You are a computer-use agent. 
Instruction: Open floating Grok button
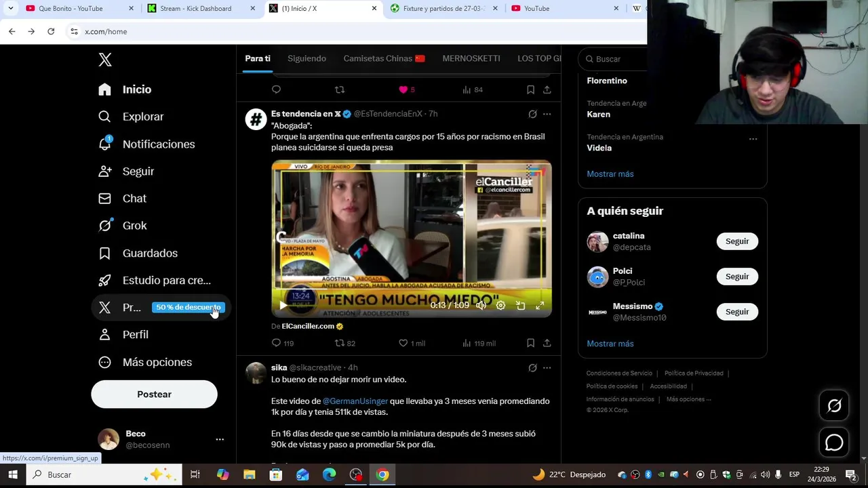[x=834, y=405]
